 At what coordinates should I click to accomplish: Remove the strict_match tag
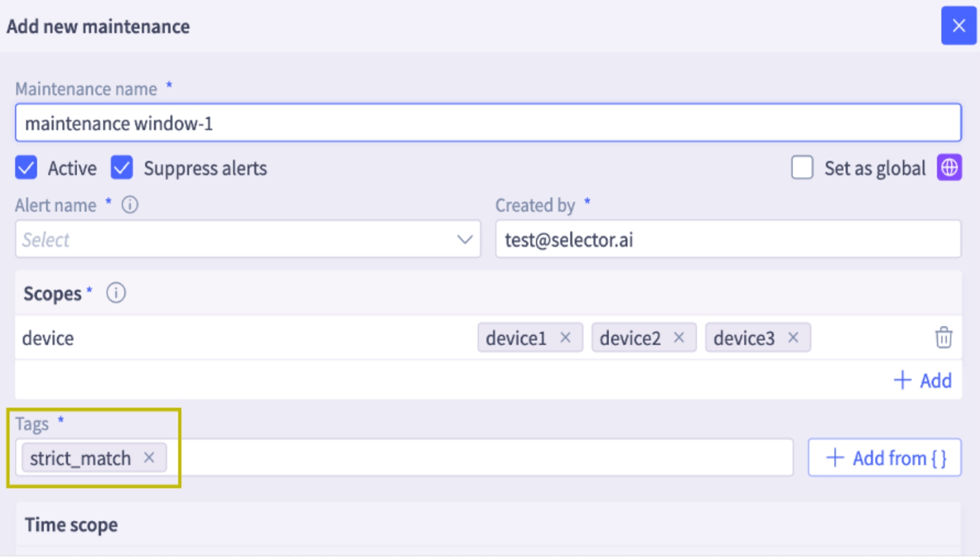[149, 458]
